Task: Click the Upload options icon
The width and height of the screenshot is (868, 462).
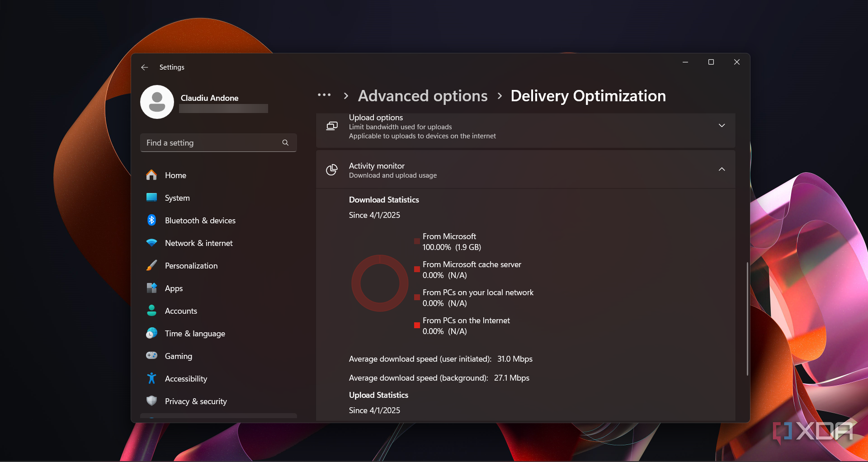Action: (332, 126)
